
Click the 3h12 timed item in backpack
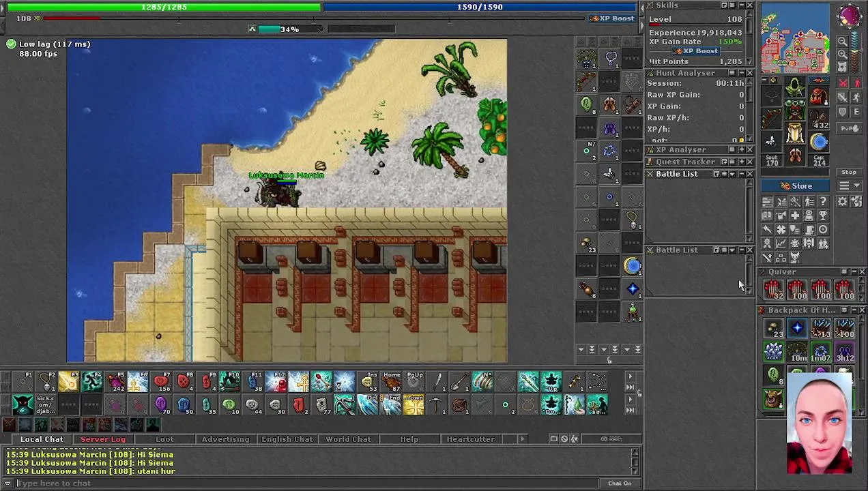845,351
